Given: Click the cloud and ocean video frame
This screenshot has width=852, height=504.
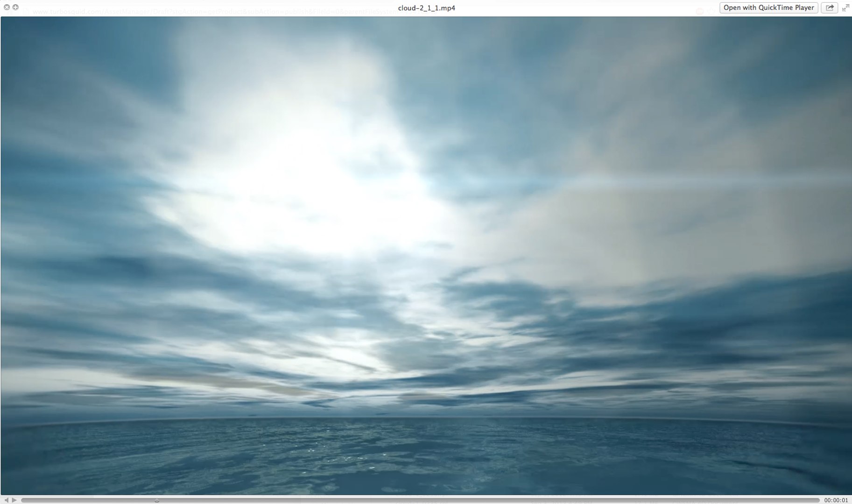Looking at the screenshot, I should 426,256.
